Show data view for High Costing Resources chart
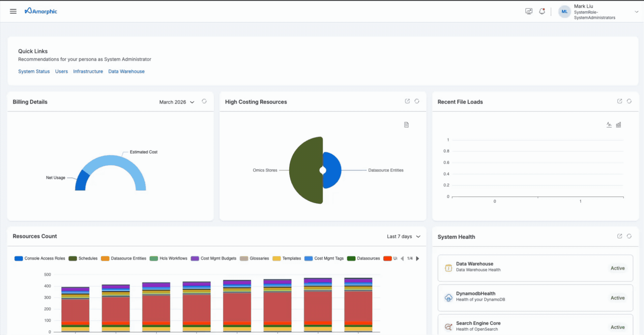Image resolution: width=644 pixels, height=335 pixels. point(406,125)
